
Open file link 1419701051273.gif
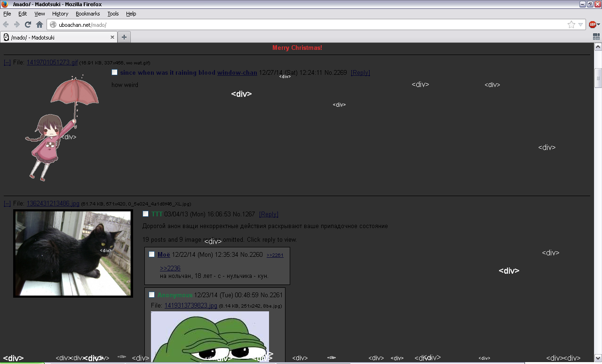click(52, 63)
